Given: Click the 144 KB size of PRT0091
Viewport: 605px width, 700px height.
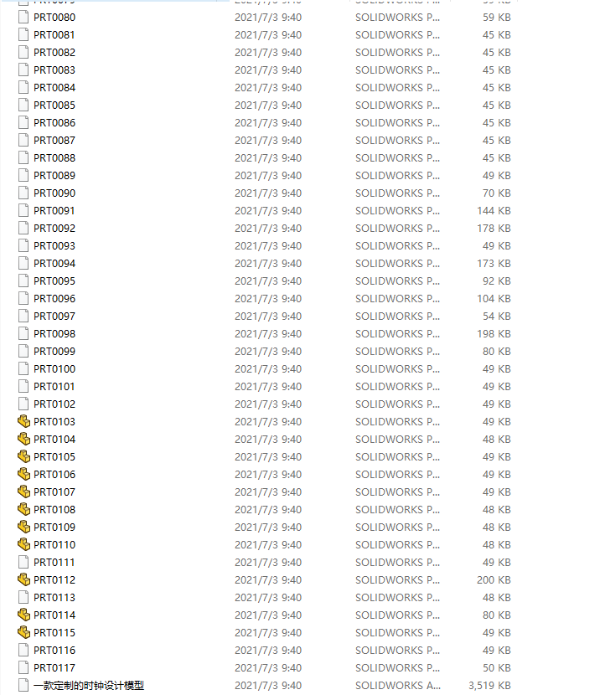Looking at the screenshot, I should click(x=494, y=211).
